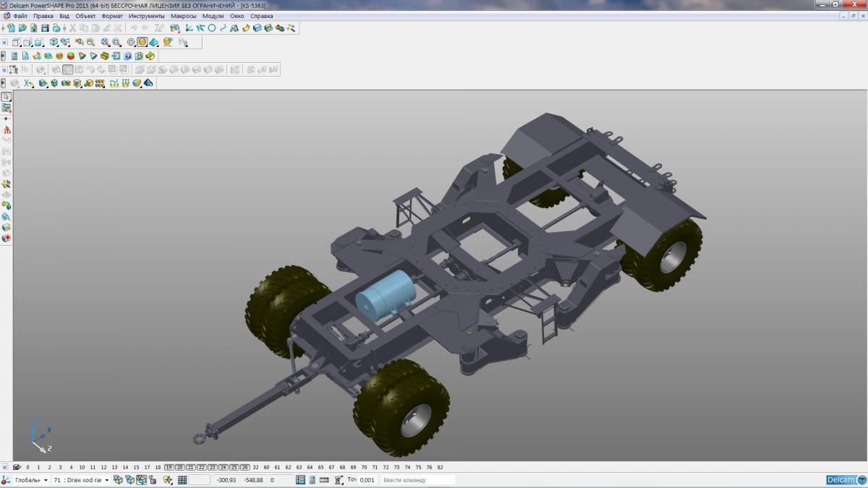Toggle level 32 visibility
This screenshot has height=488, width=868.
(x=255, y=467)
